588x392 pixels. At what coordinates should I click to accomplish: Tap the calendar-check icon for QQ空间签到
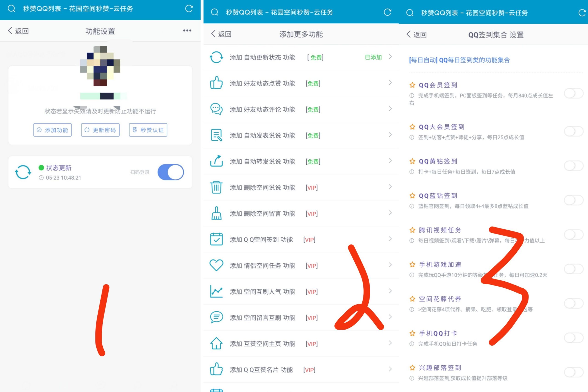point(216,239)
